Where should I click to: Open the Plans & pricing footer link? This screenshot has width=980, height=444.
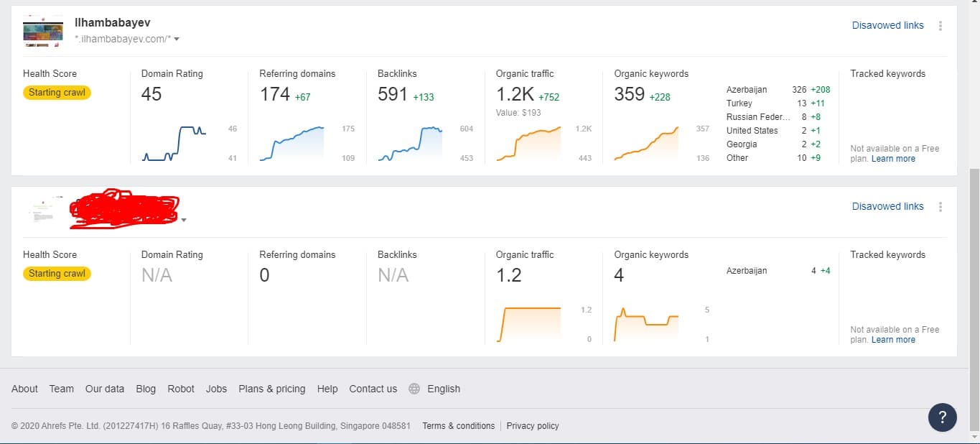[271, 389]
